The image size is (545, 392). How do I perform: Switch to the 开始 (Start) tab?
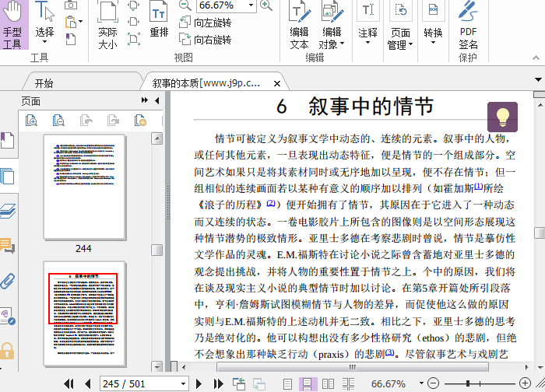(x=44, y=83)
